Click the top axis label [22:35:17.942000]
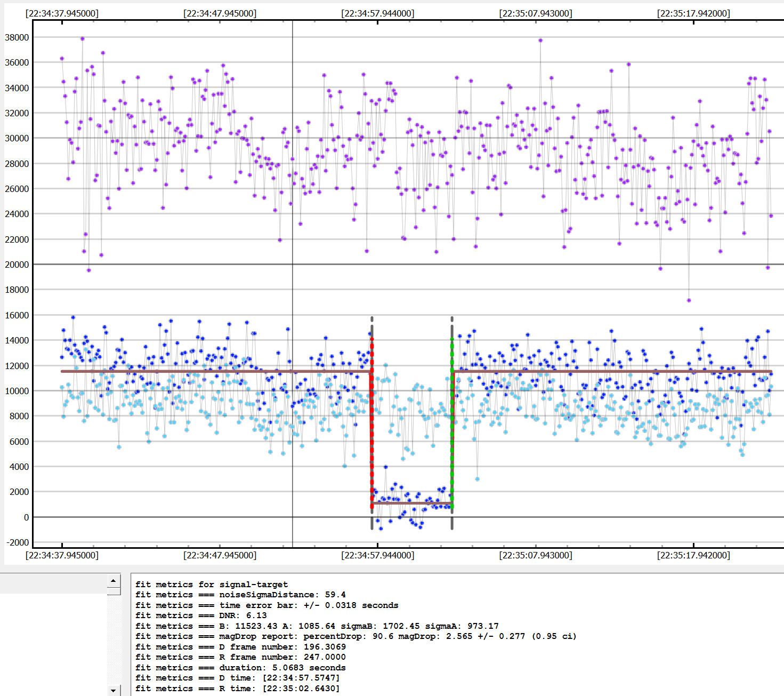 [693, 13]
